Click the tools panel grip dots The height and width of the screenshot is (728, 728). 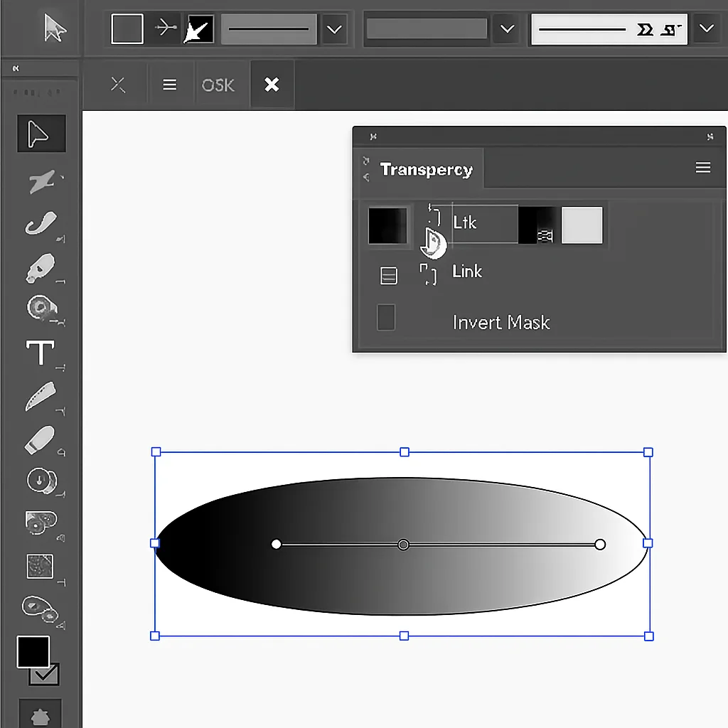(37, 92)
